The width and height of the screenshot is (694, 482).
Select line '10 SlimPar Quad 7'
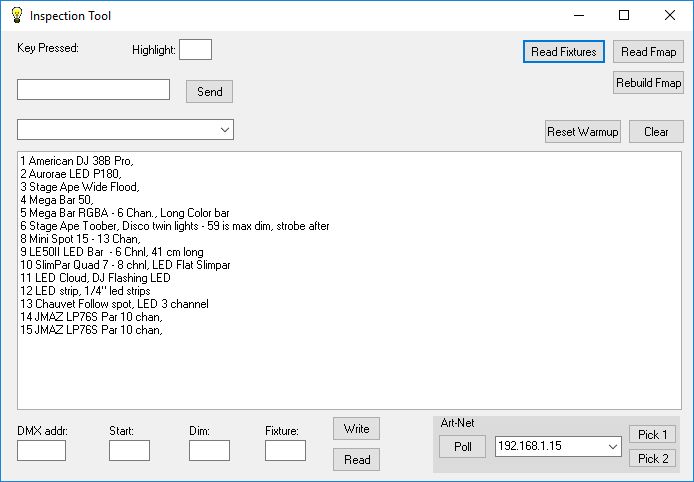[x=125, y=265]
